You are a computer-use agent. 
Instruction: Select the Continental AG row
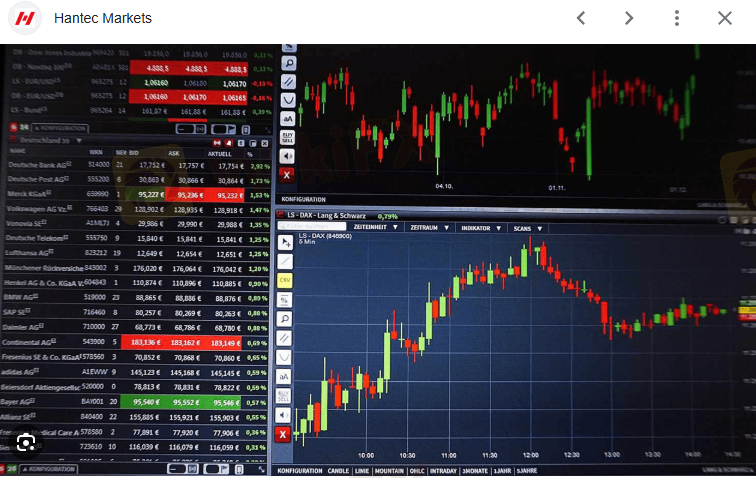click(x=135, y=342)
